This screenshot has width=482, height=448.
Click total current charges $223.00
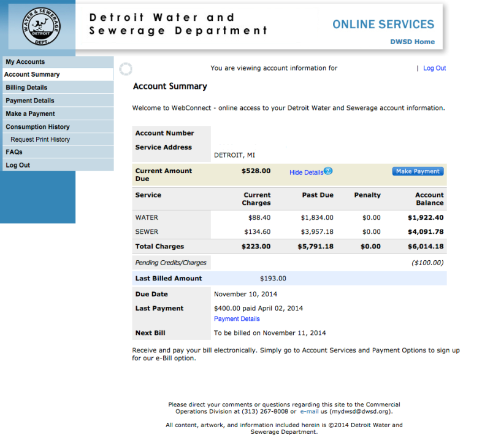coord(256,247)
